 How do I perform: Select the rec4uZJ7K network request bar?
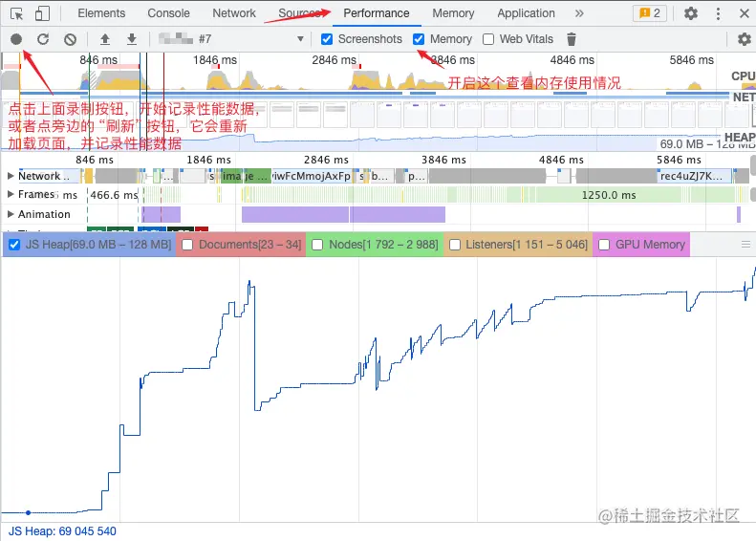[694, 176]
